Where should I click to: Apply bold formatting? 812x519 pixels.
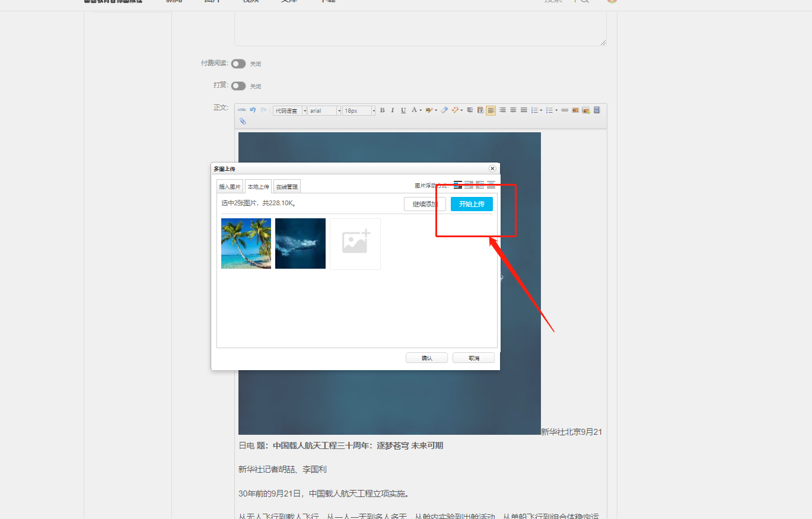(382, 110)
